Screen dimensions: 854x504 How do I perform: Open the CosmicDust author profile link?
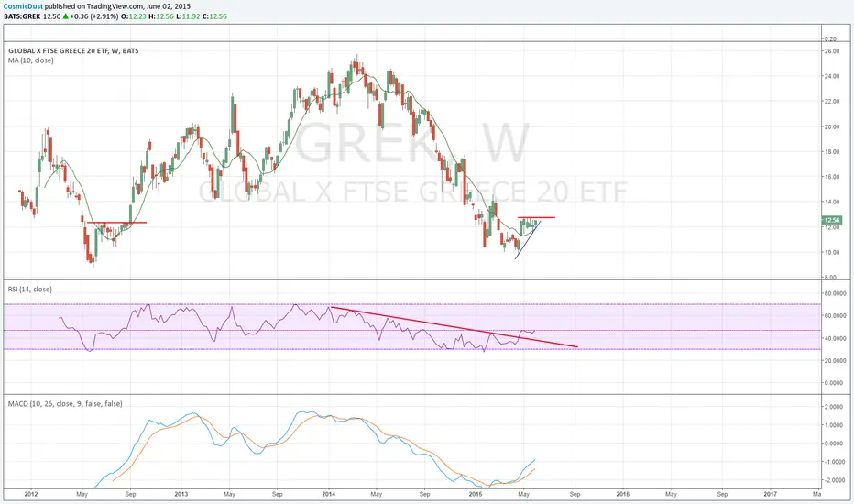pos(24,6)
